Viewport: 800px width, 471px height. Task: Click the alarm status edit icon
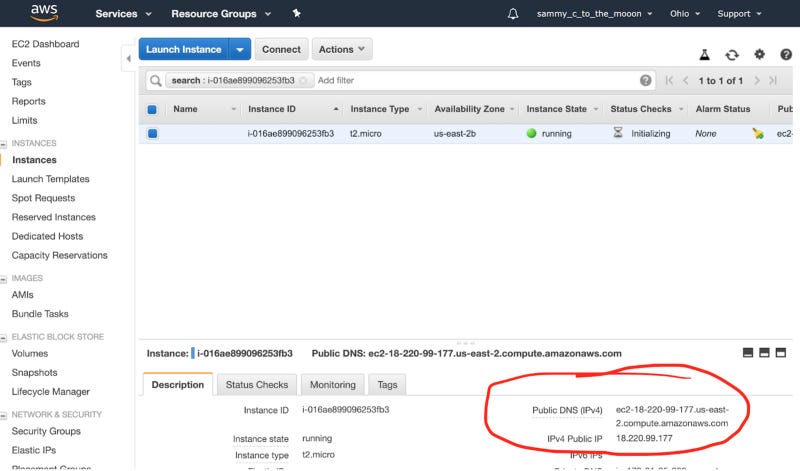pos(758,134)
